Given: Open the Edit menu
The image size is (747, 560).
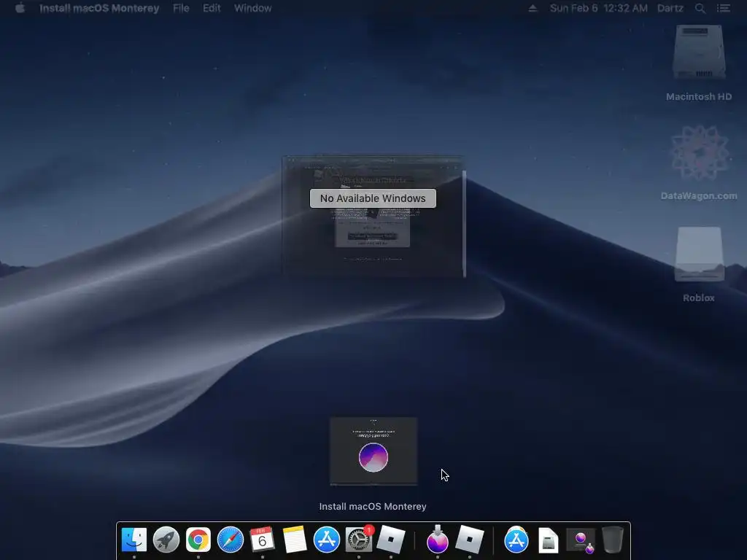Looking at the screenshot, I should click(x=212, y=8).
